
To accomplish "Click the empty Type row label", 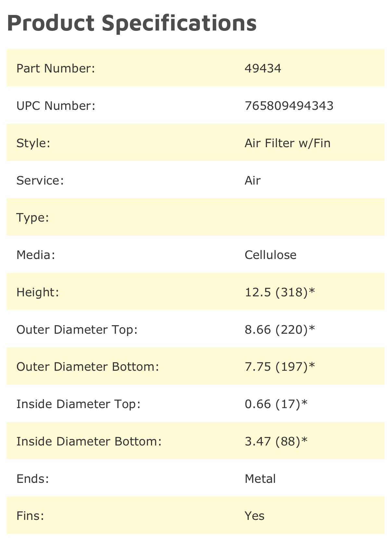I will tap(32, 218).
